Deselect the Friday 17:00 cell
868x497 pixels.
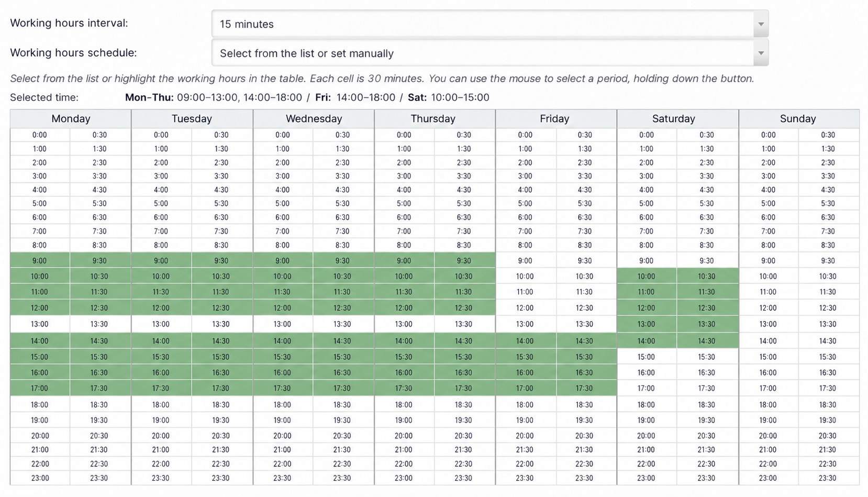tap(525, 388)
